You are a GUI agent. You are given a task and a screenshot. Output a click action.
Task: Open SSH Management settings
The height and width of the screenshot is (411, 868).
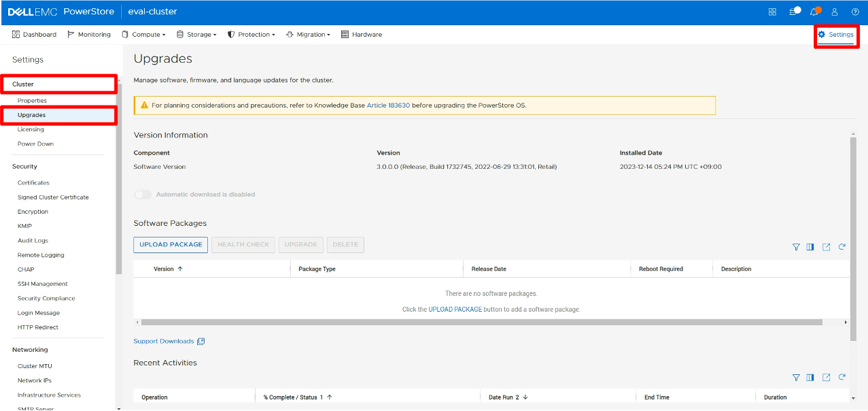point(43,284)
